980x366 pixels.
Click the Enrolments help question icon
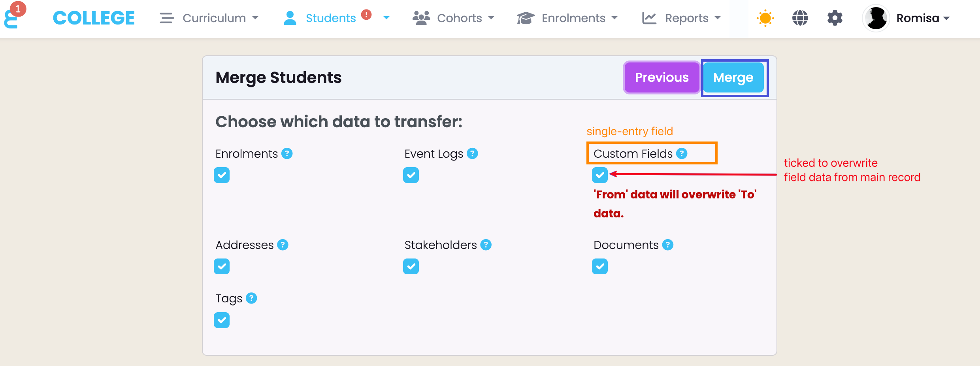coord(287,153)
